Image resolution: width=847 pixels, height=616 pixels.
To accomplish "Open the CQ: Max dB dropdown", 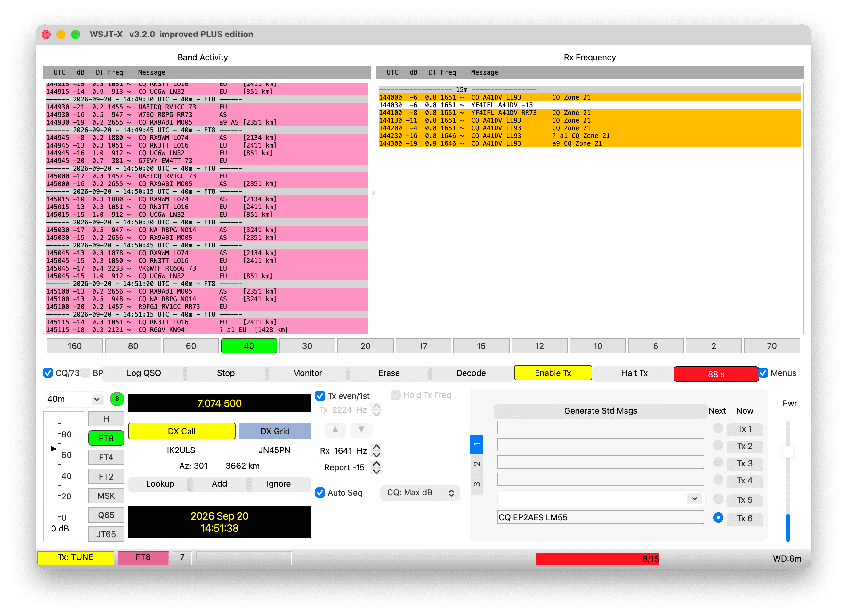I will tap(420, 493).
